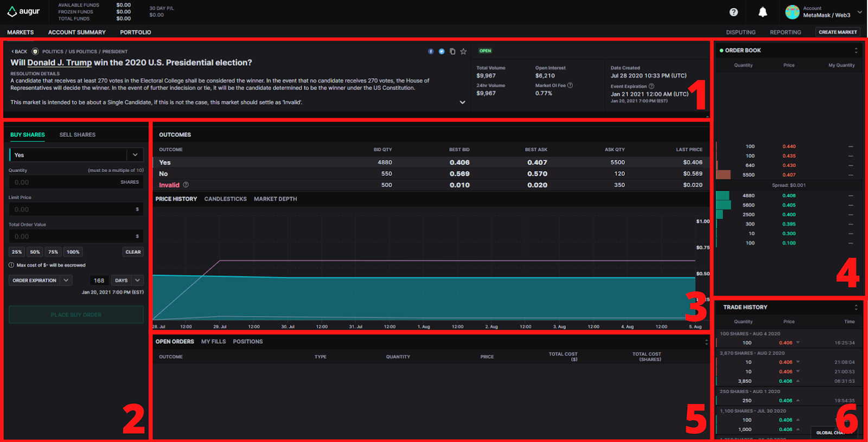Click the MetaMask account avatar

(793, 12)
